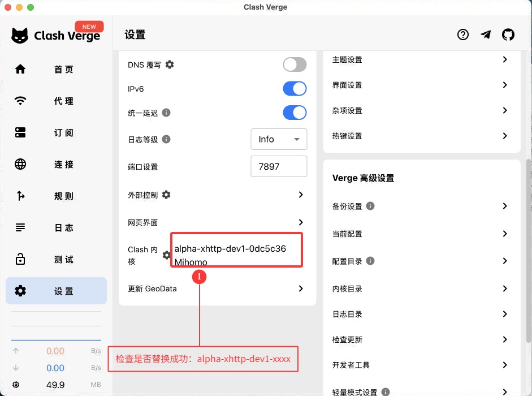Open the Info log level dropdown

(279, 139)
